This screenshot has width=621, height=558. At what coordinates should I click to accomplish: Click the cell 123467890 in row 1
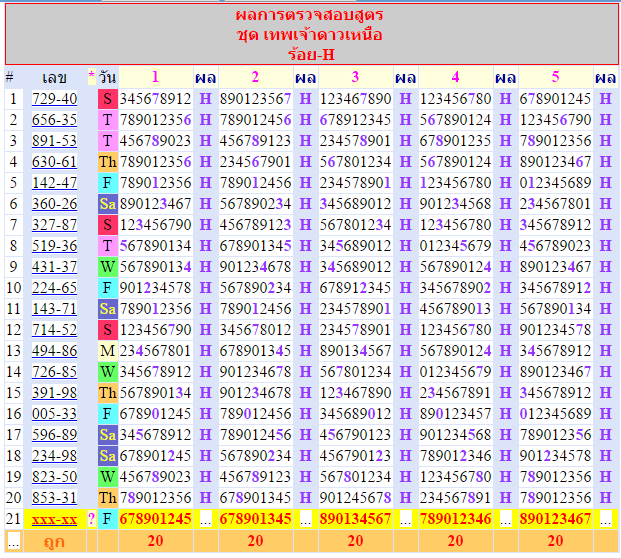pyautogui.click(x=356, y=99)
